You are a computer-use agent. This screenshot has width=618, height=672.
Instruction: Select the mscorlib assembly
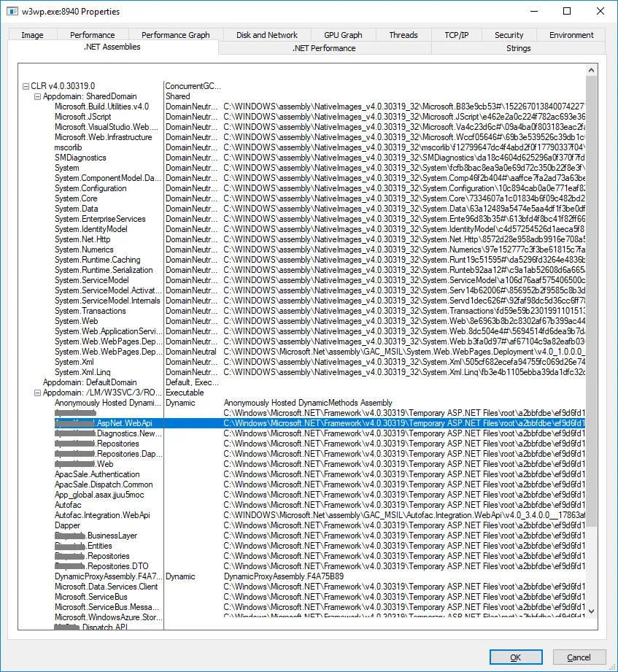click(x=68, y=147)
